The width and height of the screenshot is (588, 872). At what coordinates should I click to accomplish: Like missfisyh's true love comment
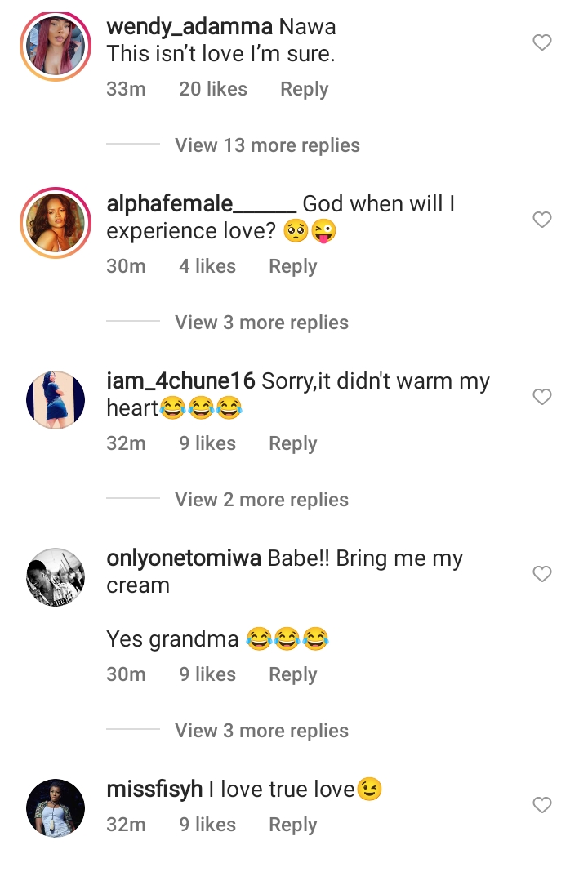(542, 805)
